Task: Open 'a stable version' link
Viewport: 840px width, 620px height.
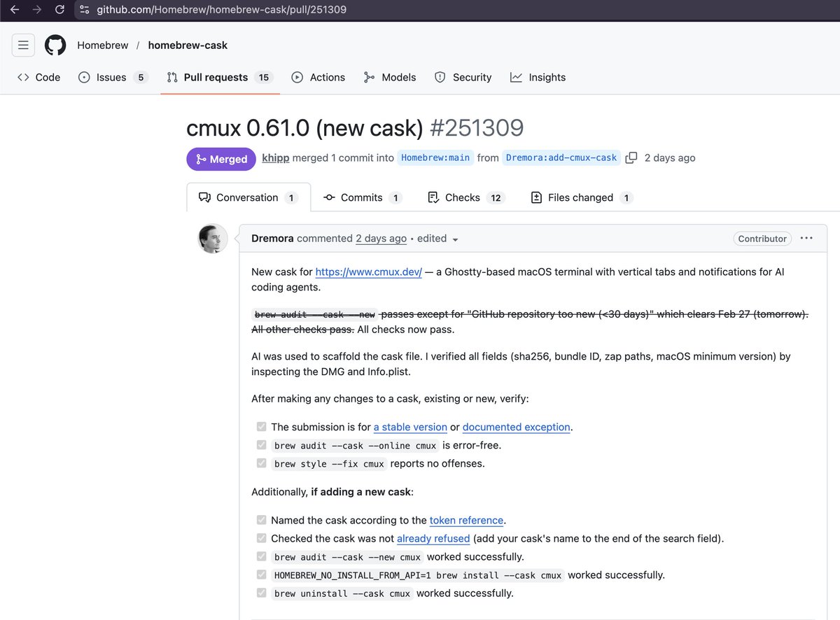Action: pyautogui.click(x=410, y=427)
